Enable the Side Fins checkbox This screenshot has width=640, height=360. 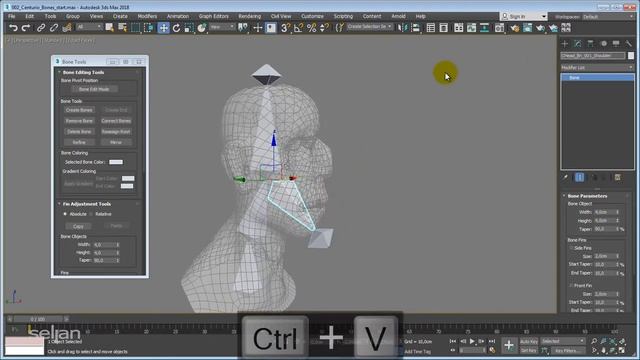pos(571,248)
